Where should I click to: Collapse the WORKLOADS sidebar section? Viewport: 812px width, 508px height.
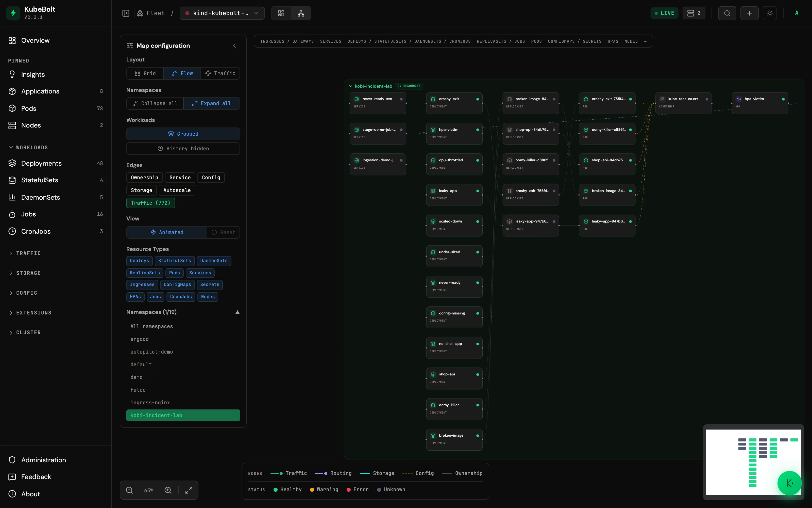click(28, 148)
